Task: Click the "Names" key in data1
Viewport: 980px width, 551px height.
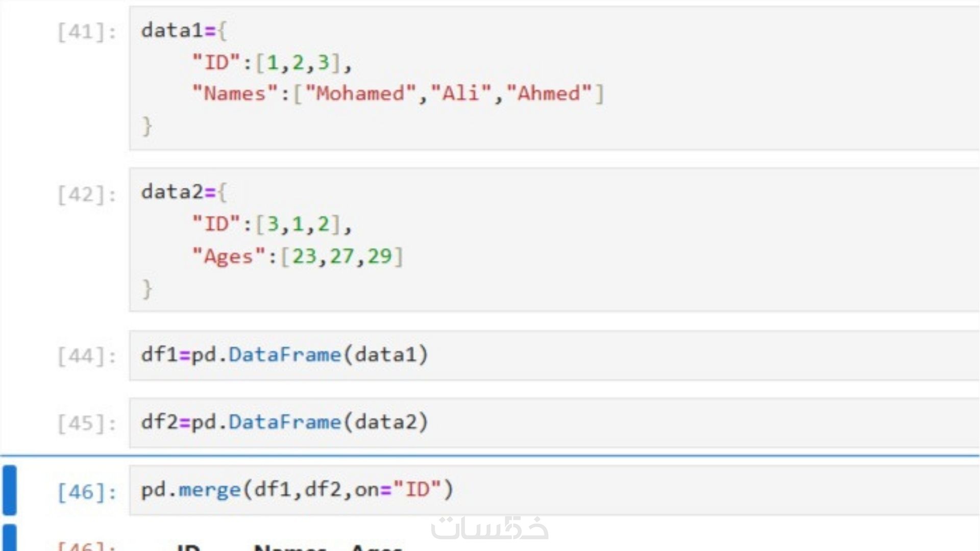Action: coord(235,94)
